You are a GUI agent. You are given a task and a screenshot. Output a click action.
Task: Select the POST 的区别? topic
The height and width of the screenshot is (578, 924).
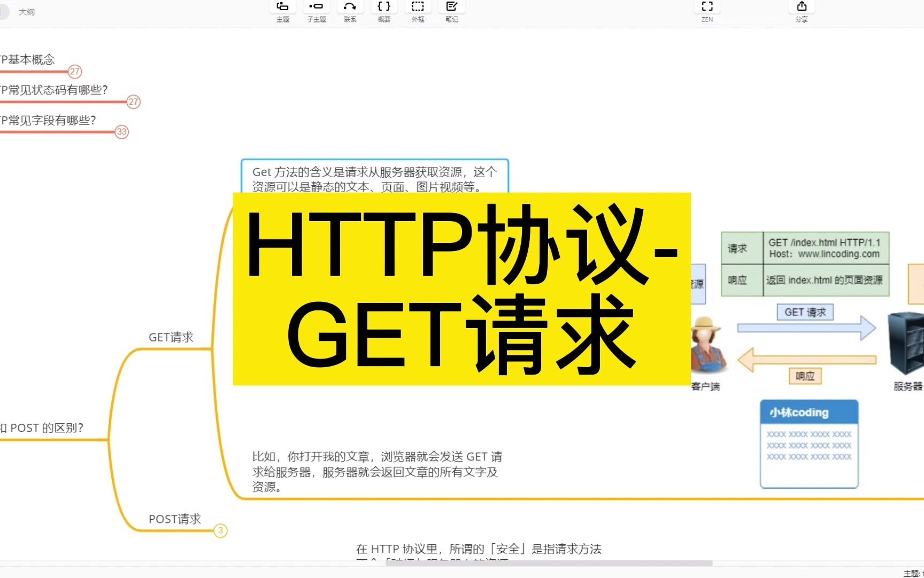[x=42, y=428]
